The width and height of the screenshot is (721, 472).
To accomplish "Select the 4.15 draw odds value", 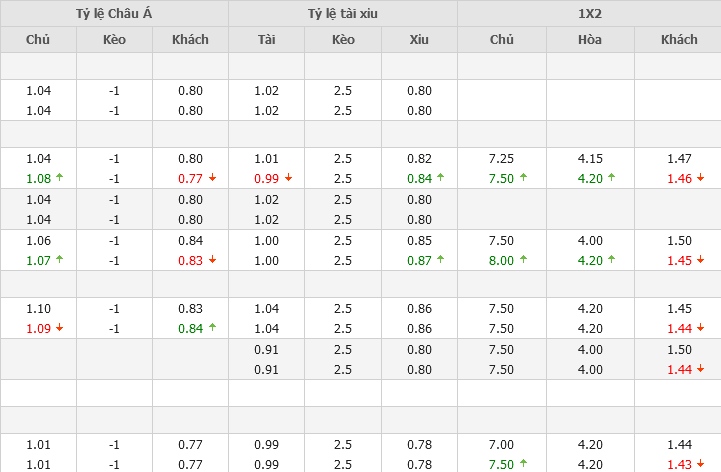I will [x=590, y=158].
